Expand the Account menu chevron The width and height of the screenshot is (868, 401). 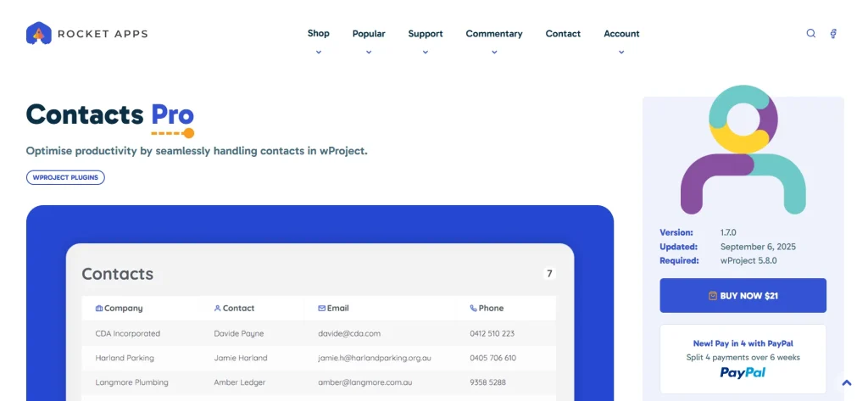click(x=621, y=52)
